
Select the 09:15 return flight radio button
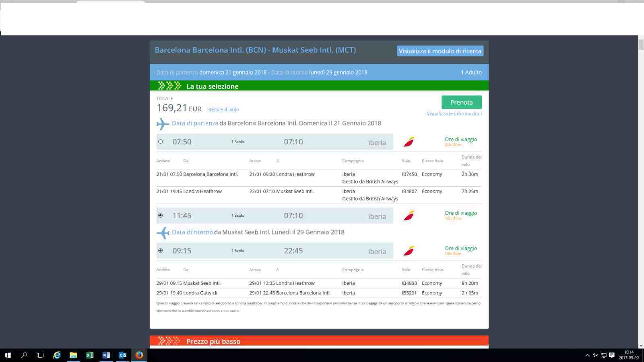160,251
